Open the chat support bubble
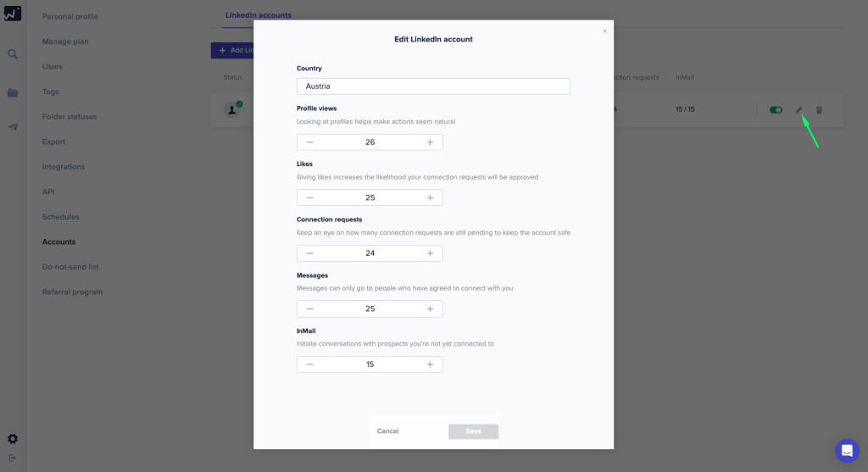868x472 pixels. (x=847, y=450)
